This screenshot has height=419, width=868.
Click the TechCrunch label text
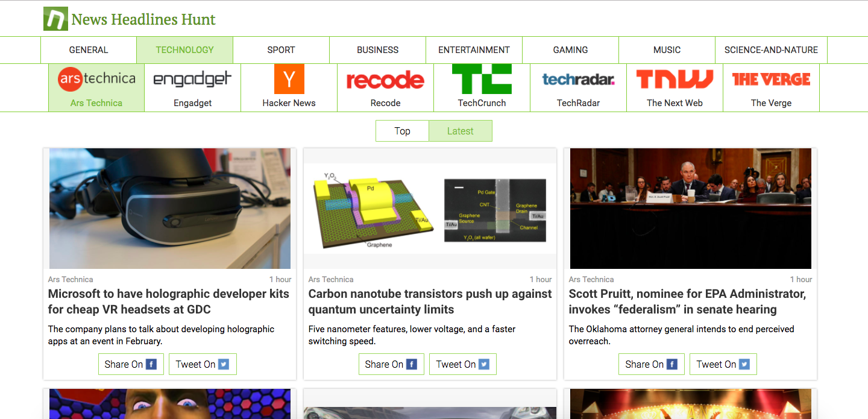pos(482,103)
